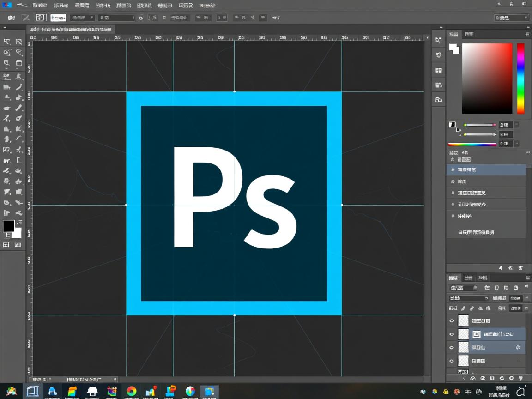This screenshot has width=532, height=399.
Task: Click the black foreground color swatch in the toolbox
Action: tap(8, 226)
